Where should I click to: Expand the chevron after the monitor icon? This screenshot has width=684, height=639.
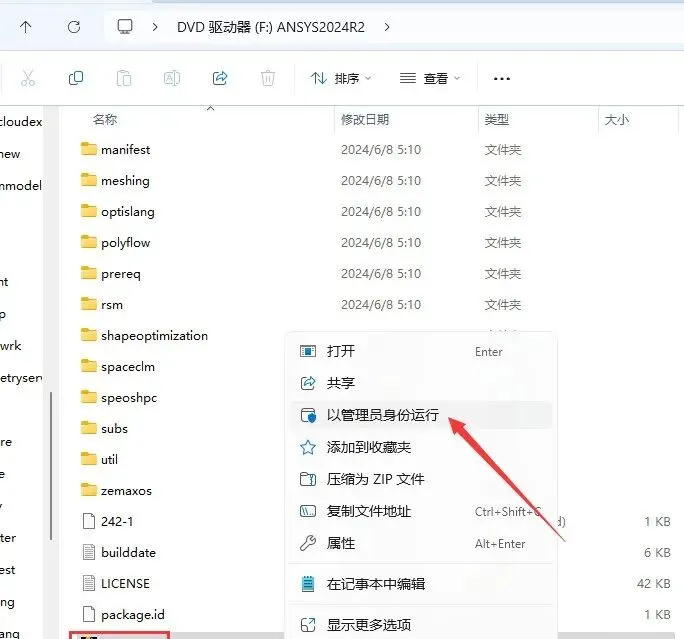pos(155,27)
